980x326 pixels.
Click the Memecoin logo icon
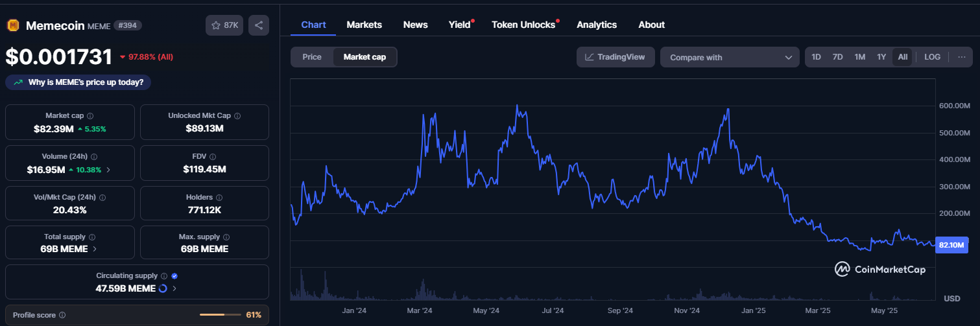pos(12,25)
